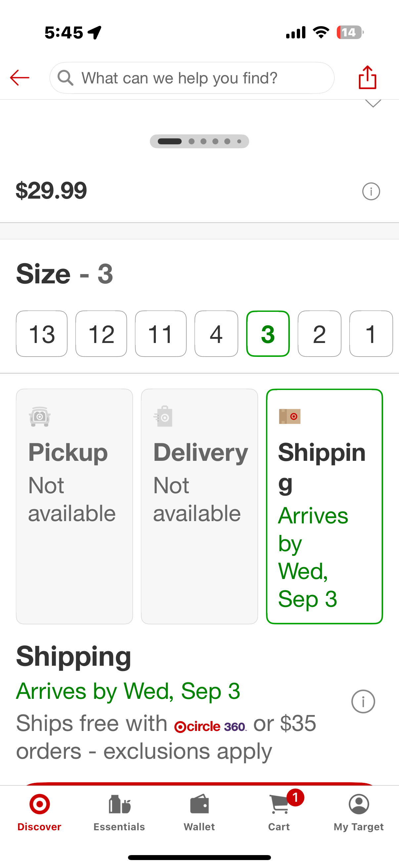Viewport: 399px width, 868px height.
Task: Open the Essentials tab
Action: (x=119, y=812)
